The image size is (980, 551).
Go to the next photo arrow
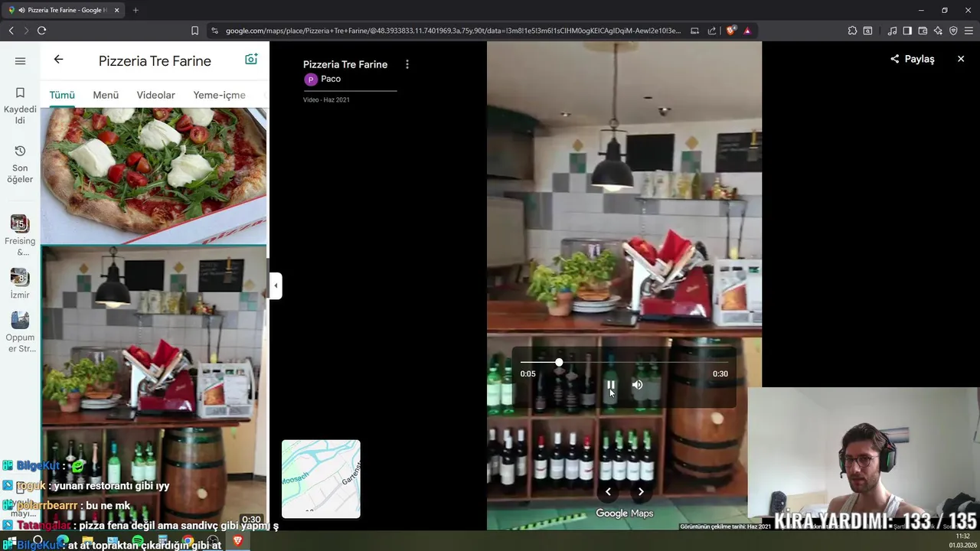pos(641,492)
